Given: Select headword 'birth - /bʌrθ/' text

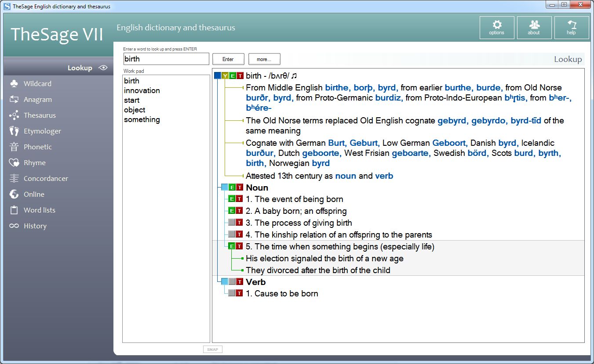Looking at the screenshot, I should 267,76.
